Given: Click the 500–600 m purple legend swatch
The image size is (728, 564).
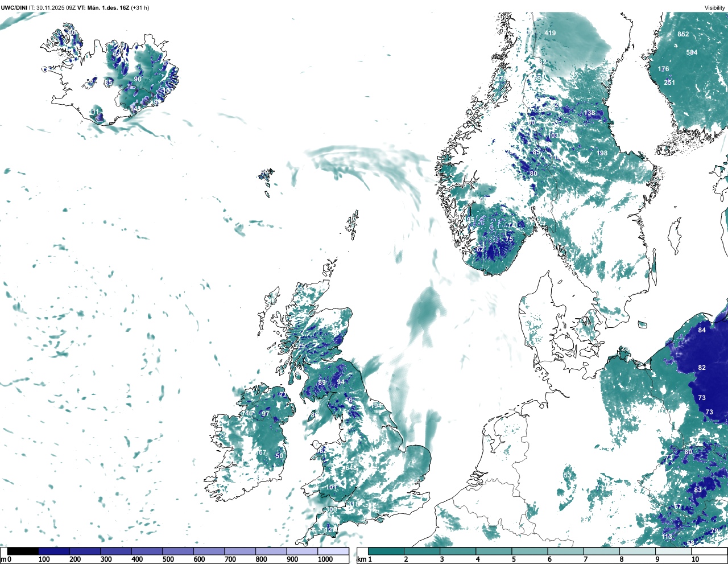Looking at the screenshot, I should pos(178,551).
